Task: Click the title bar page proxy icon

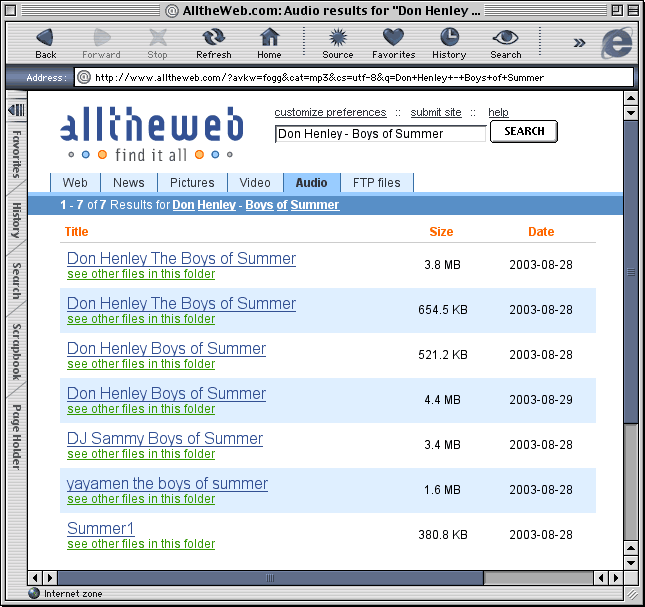Action: (172, 10)
